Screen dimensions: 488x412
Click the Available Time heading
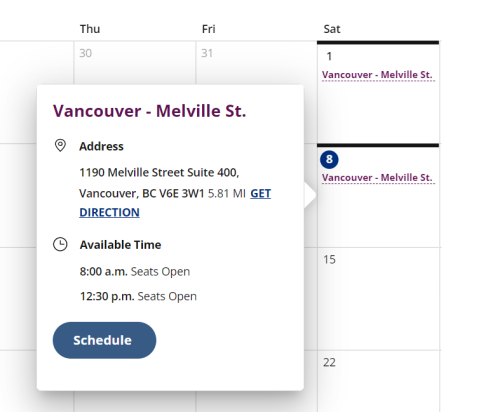click(x=120, y=245)
